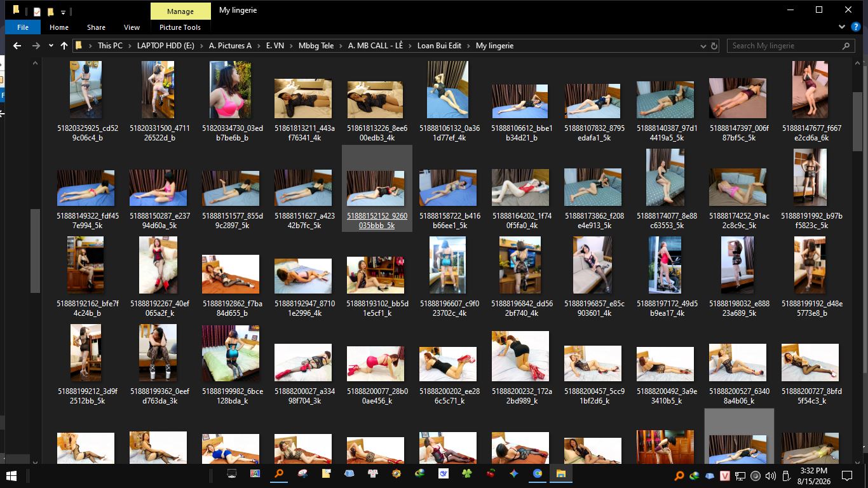868x488 pixels.
Task: Go back using the back arrow
Action: coord(17,46)
